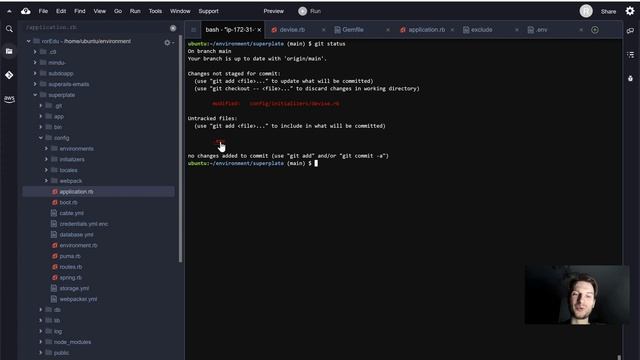
Task: Close the .env tab
Action: pos(581,30)
